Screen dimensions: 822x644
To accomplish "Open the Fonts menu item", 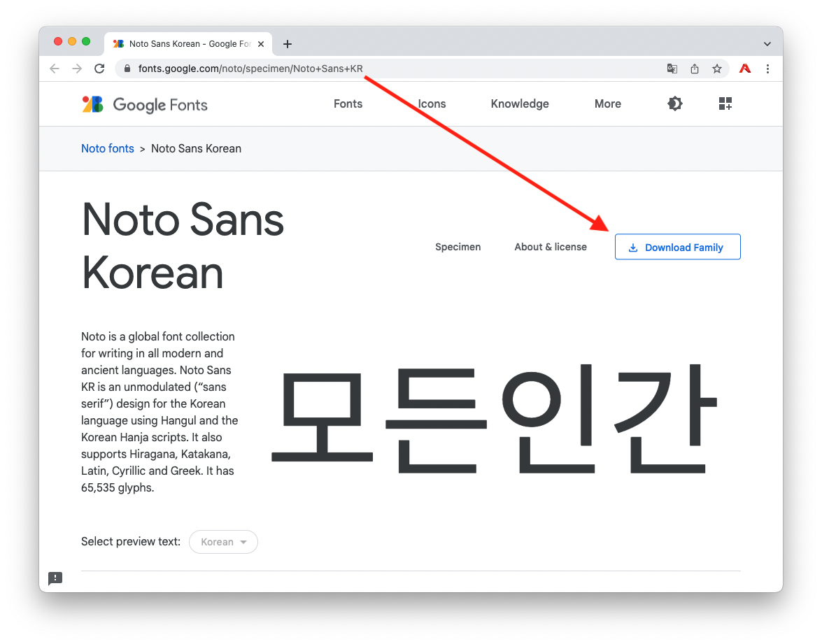I will click(x=348, y=103).
